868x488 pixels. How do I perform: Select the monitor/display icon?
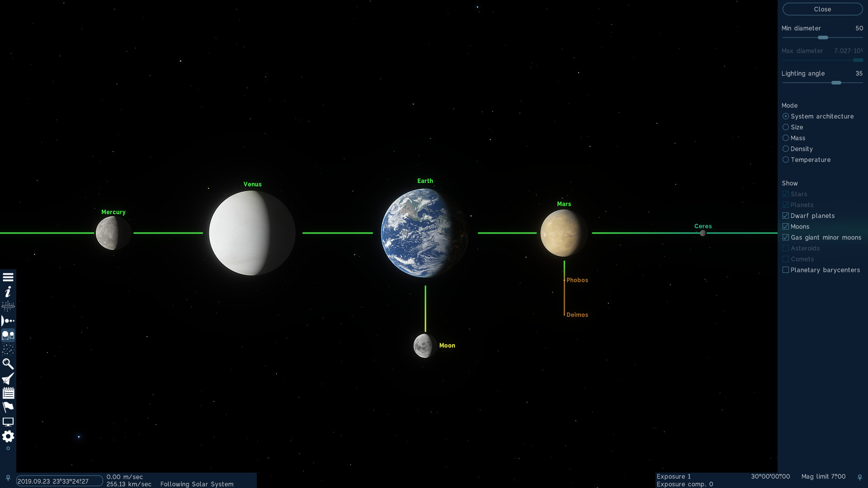(x=8, y=421)
